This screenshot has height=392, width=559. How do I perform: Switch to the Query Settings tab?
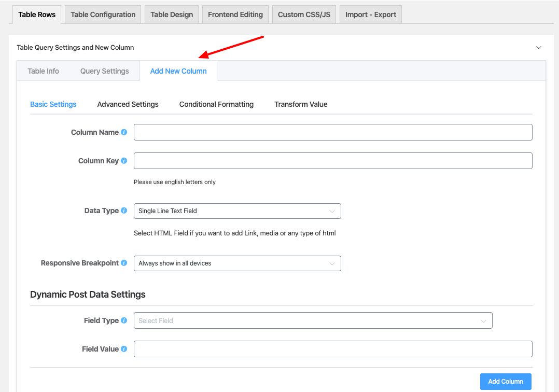pyautogui.click(x=104, y=71)
